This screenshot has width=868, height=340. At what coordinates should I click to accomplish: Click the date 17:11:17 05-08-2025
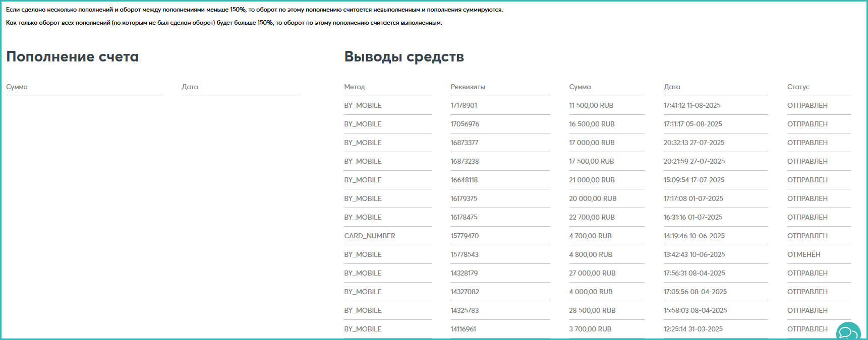click(692, 124)
